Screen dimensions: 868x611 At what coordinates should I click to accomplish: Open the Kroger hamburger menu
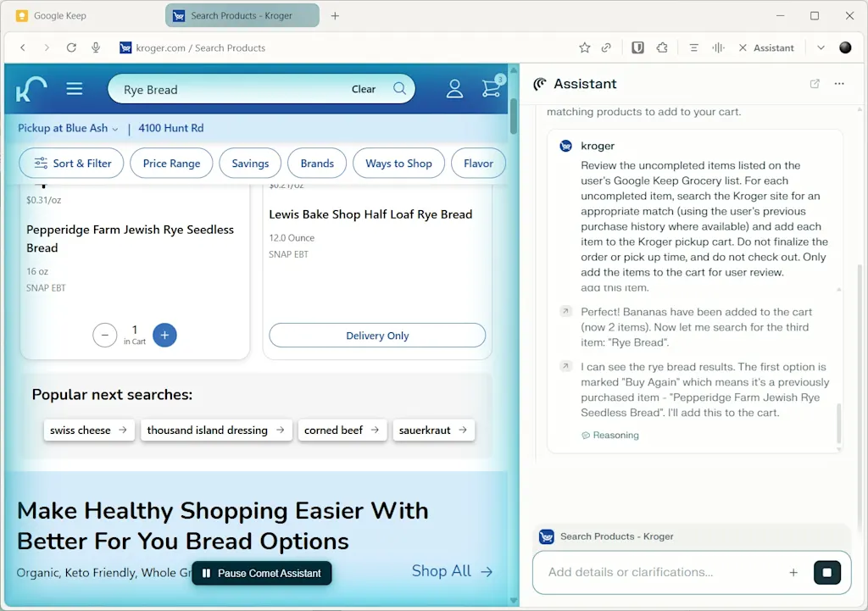74,88
